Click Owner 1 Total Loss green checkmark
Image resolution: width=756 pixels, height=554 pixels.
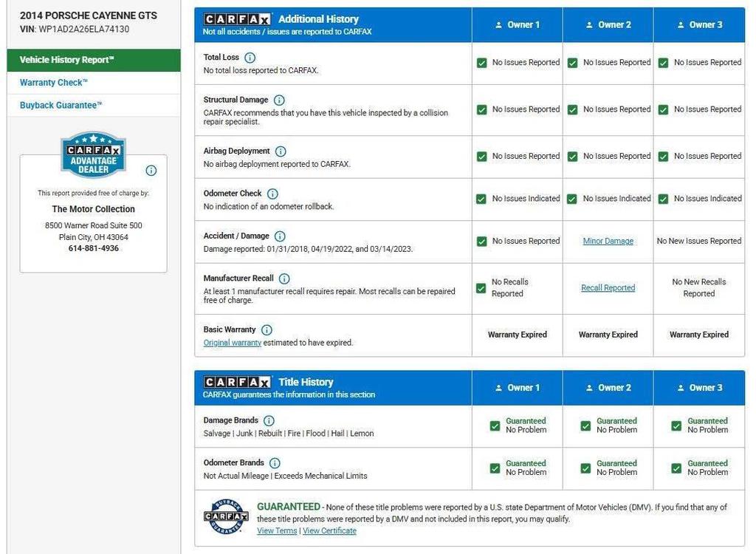(x=482, y=63)
